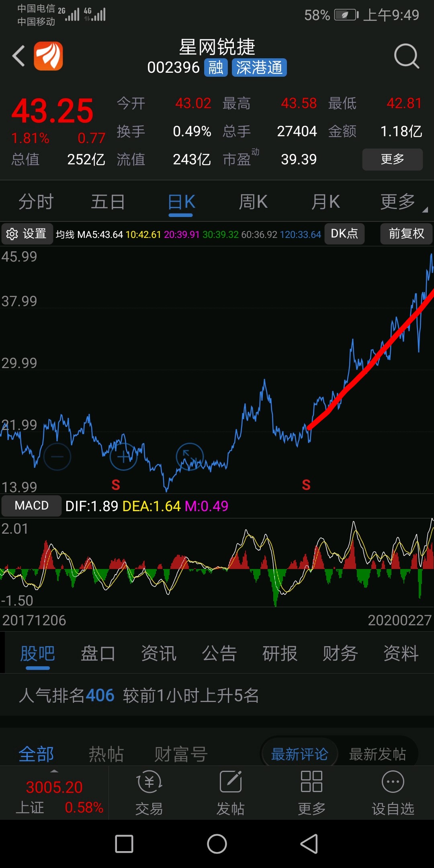This screenshot has width=434, height=868.
Task: Tap Android home circle button
Action: click(x=217, y=844)
